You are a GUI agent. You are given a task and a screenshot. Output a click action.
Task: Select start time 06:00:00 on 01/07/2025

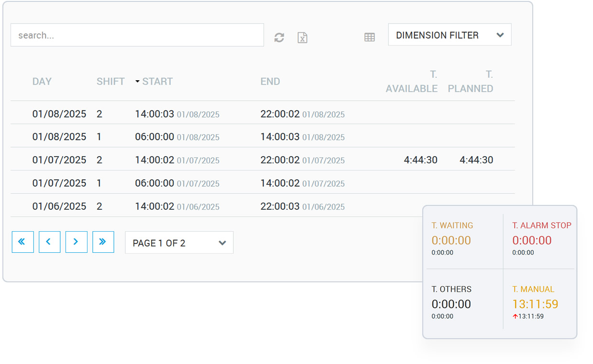177,183
